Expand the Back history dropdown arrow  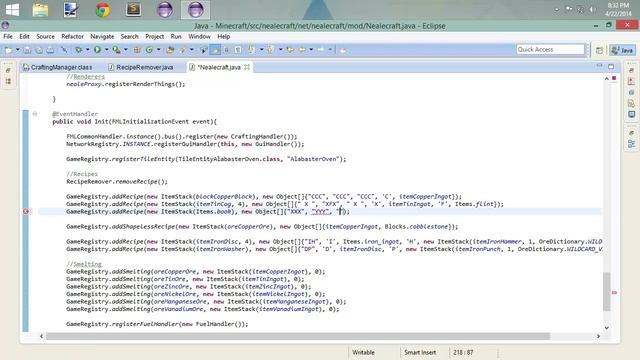pyautogui.click(x=311, y=50)
